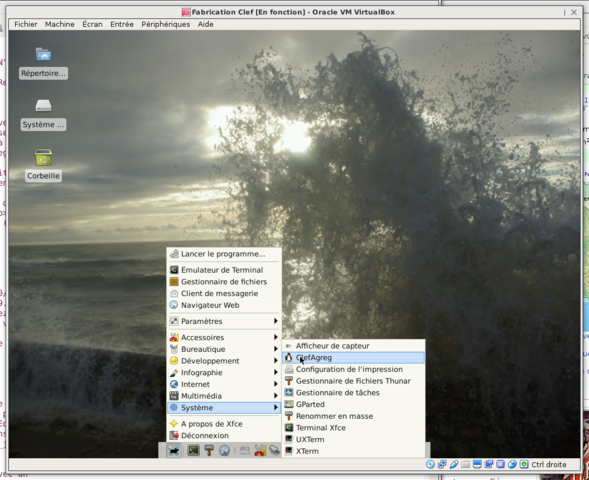Select Client de messagerie in menu
The height and width of the screenshot is (480, 589).
tap(224, 293)
